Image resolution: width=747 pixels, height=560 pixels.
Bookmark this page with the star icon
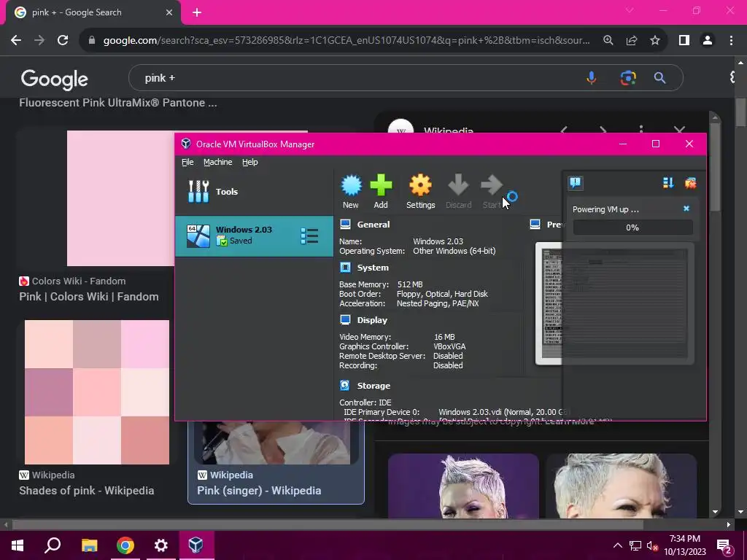(655, 41)
